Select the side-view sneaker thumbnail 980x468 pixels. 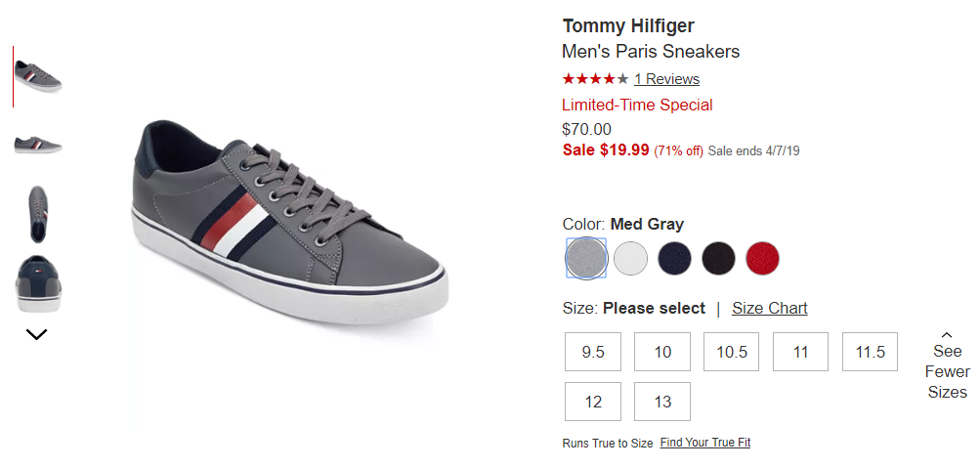[38, 146]
